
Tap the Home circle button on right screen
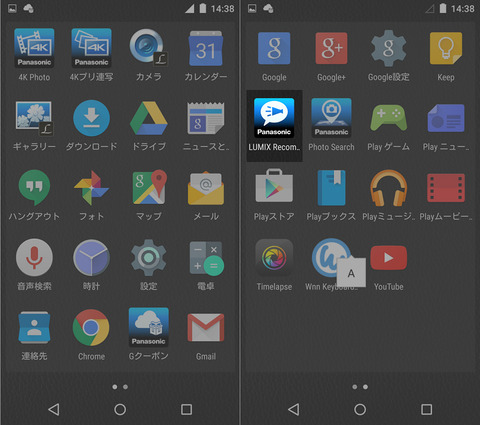coord(360,409)
